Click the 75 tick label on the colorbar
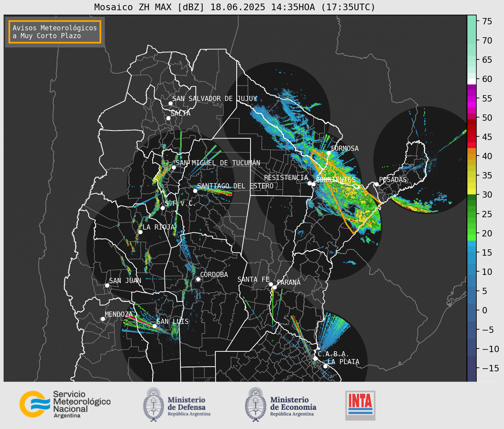Image resolution: width=504 pixels, height=429 pixels. [x=487, y=21]
